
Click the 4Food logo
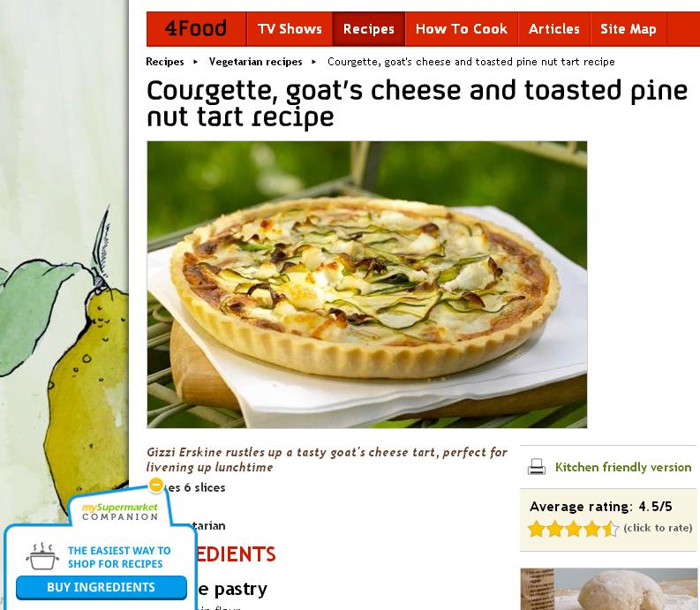pos(196,28)
